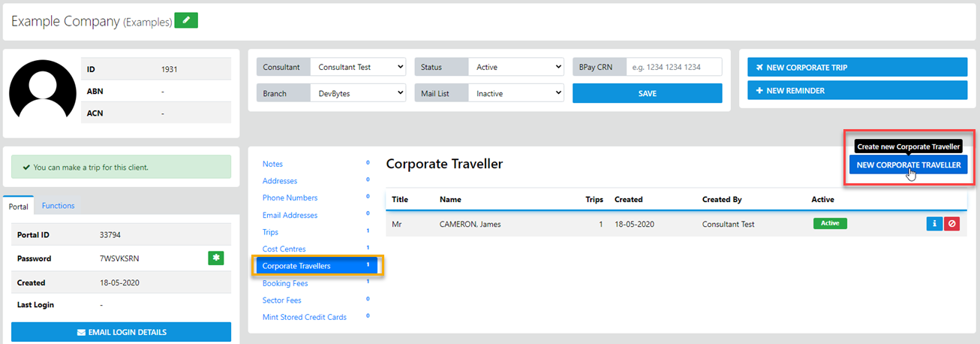
Task: Create a NEW REMINDER
Action: [x=857, y=90]
